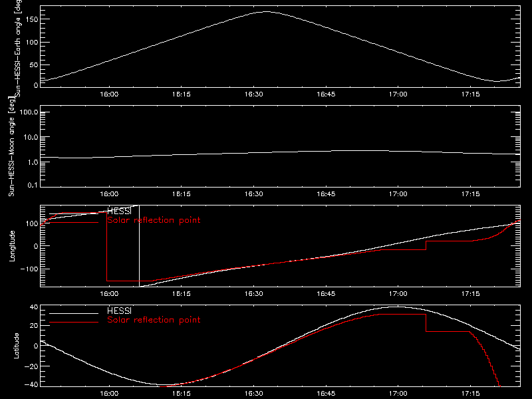532x399 pixels.
Task: Click 16:30 time label under Earth angle plot
Action: tap(254, 94)
